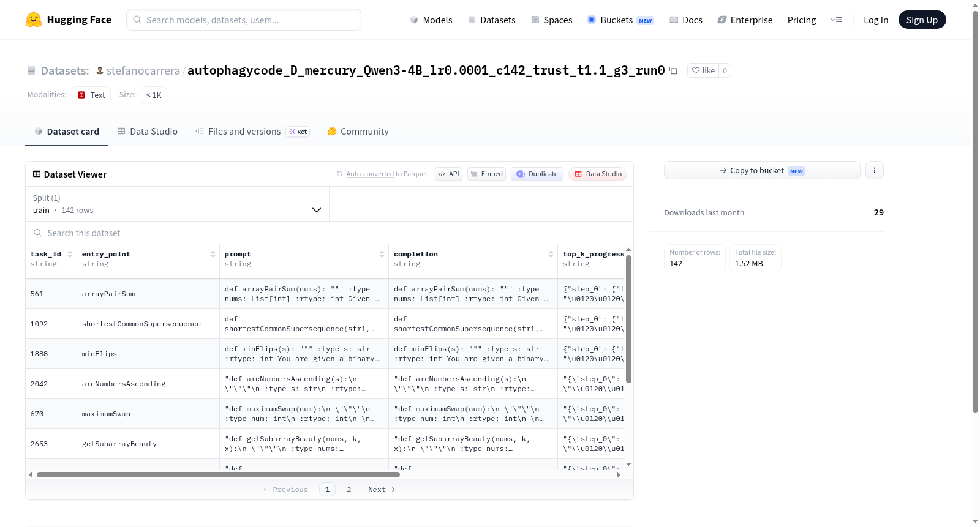Viewport: 980px width, 527px height.
Task: Click the stefanocarrera avatar icon
Action: pyautogui.click(x=100, y=70)
